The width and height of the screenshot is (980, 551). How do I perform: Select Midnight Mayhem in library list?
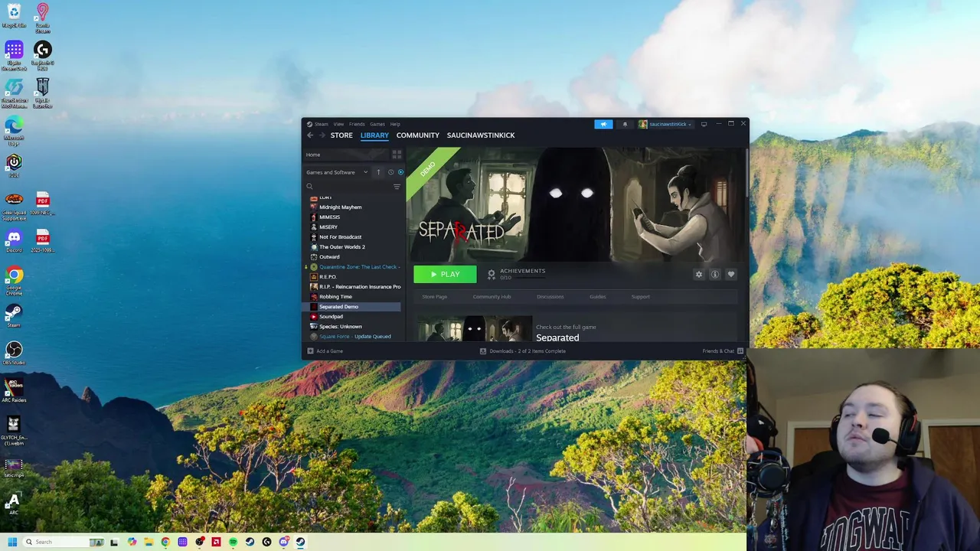(x=352, y=207)
